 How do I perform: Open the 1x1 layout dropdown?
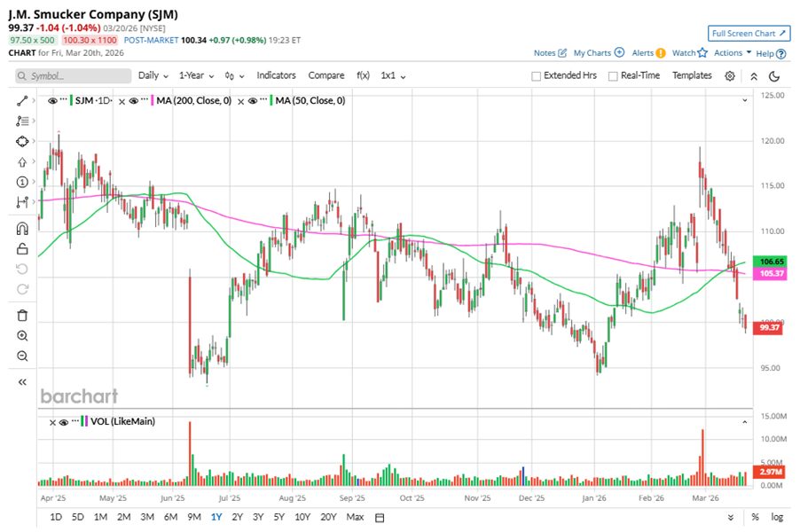click(x=393, y=75)
